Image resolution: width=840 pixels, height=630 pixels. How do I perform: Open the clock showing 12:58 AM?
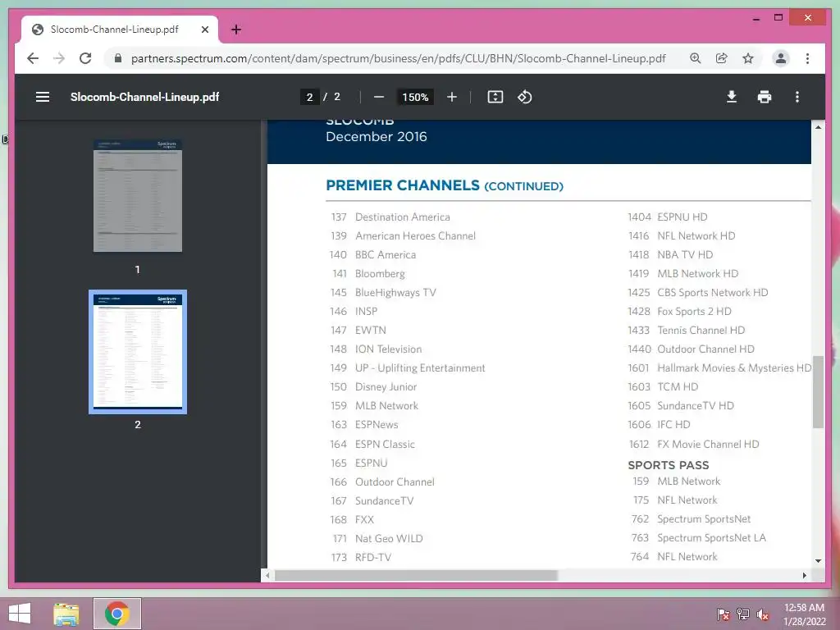point(804,614)
